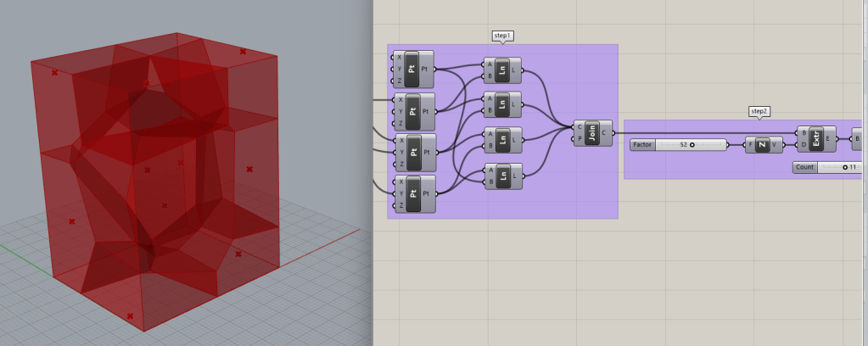This screenshot has width=868, height=346.
Task: Click the bottom Ln line component
Action: coord(502,176)
